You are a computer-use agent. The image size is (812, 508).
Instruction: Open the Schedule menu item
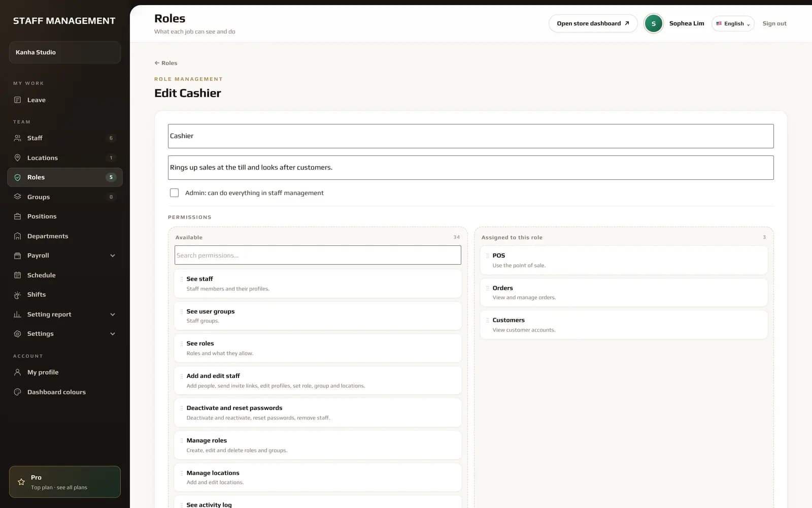(65, 275)
